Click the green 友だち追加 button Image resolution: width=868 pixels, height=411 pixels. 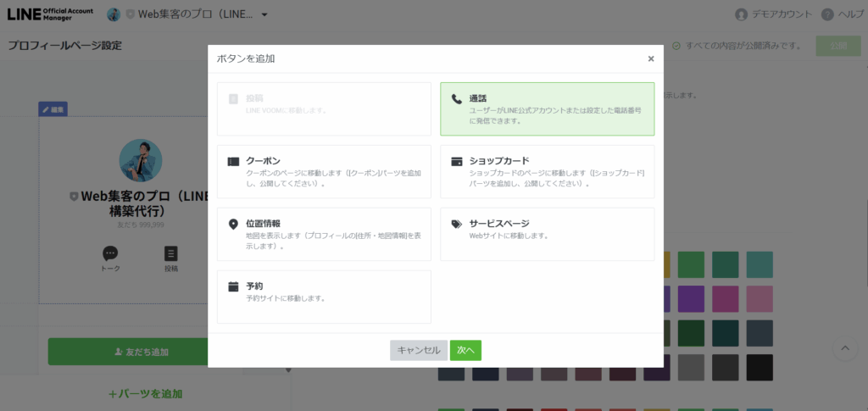(x=129, y=352)
